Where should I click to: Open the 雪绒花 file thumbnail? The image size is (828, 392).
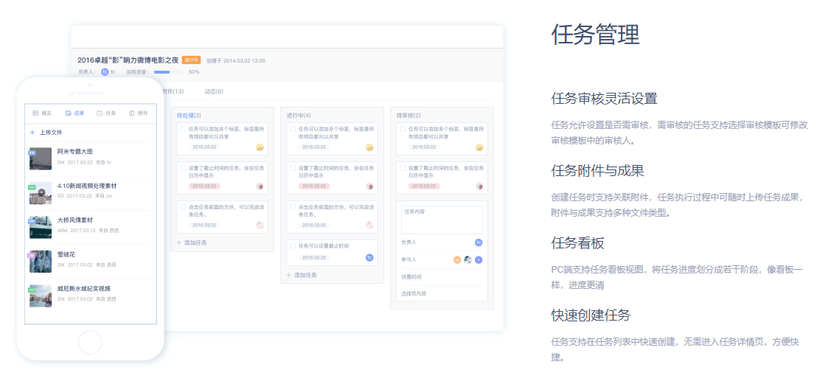tap(40, 262)
